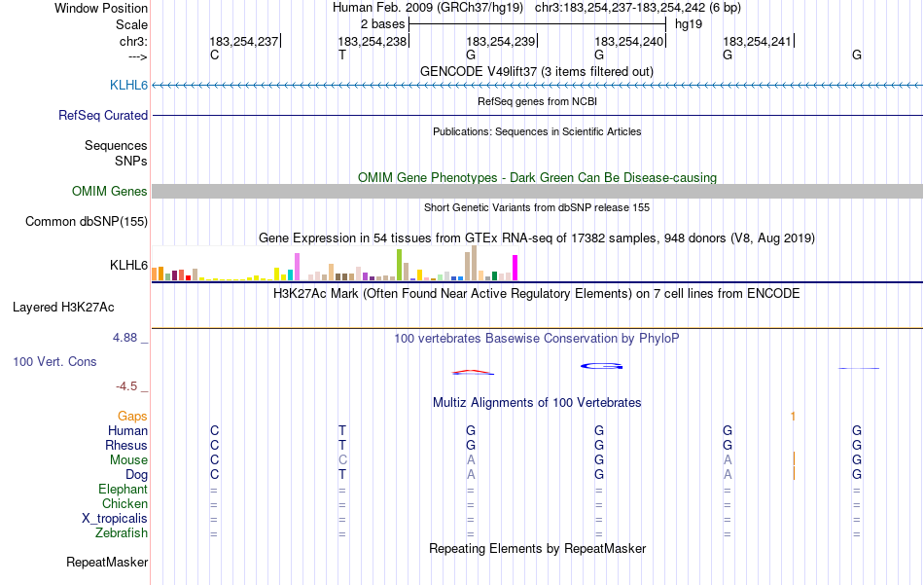Image resolution: width=924 pixels, height=585 pixels.
Task: Select the X_tropicalis species label
Action: tap(115, 519)
